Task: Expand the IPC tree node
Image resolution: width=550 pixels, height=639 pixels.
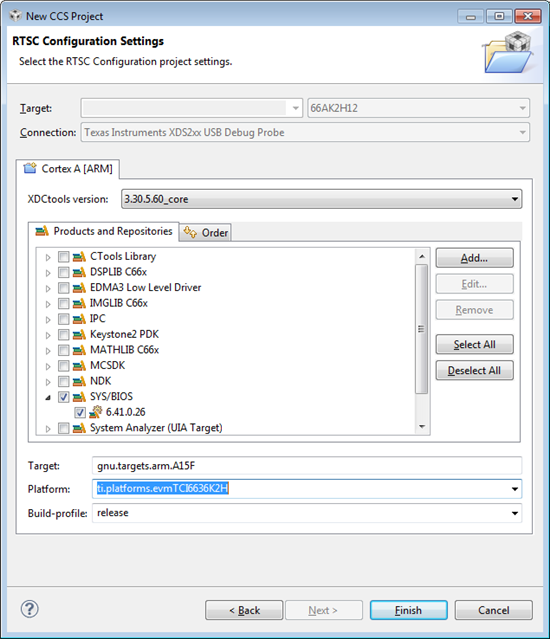Action: 48,320
